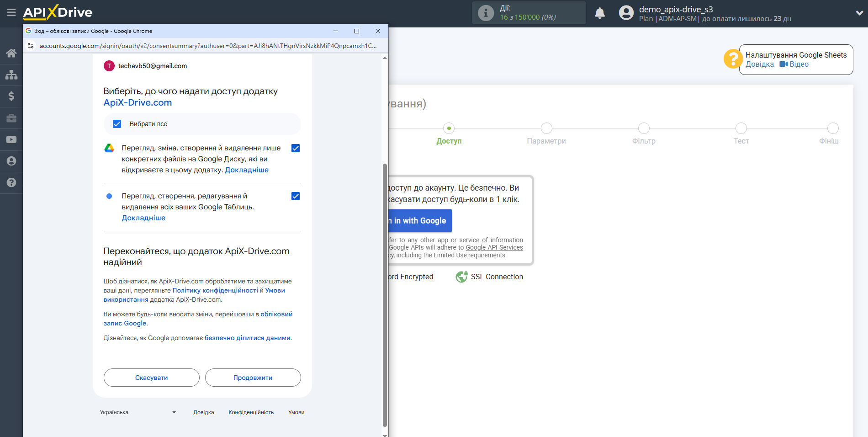The height and width of the screenshot is (437, 868).
Task: Click the popup address bar URL
Action: point(208,46)
